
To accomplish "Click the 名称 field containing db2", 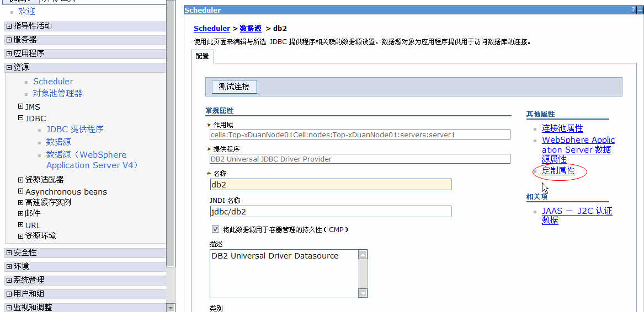I will pyautogui.click(x=331, y=184).
